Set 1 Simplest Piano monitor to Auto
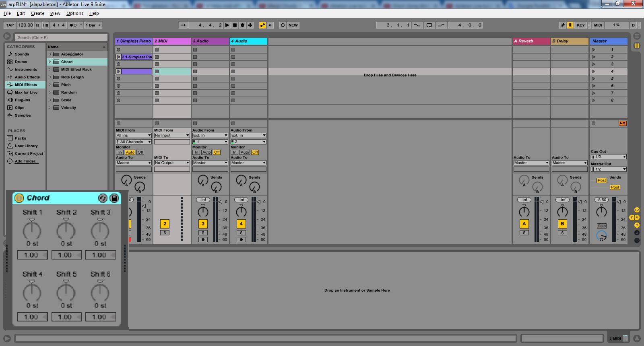 pyautogui.click(x=130, y=152)
